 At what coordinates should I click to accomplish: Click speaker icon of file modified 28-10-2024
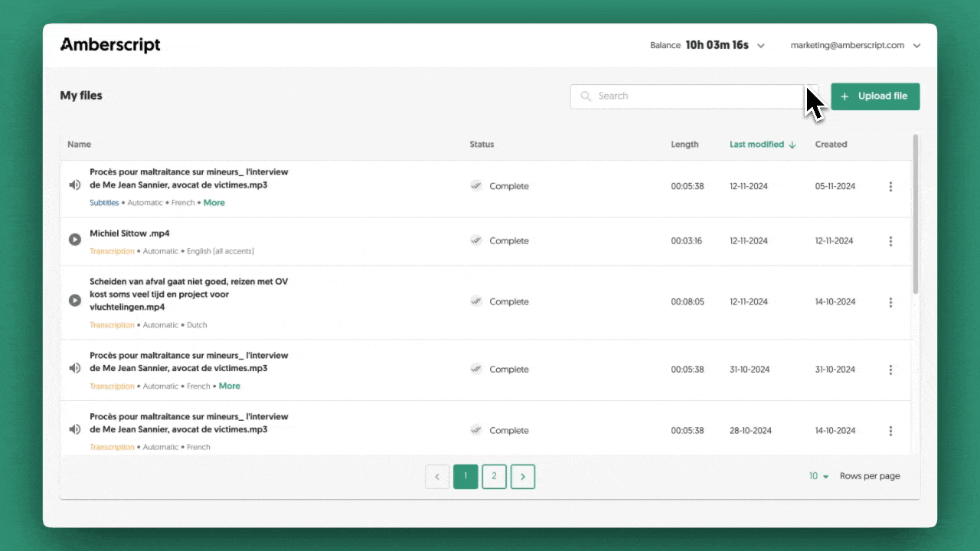[x=74, y=429]
